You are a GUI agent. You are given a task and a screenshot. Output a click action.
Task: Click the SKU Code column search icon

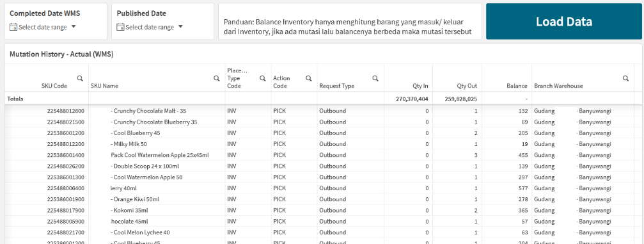80,78
